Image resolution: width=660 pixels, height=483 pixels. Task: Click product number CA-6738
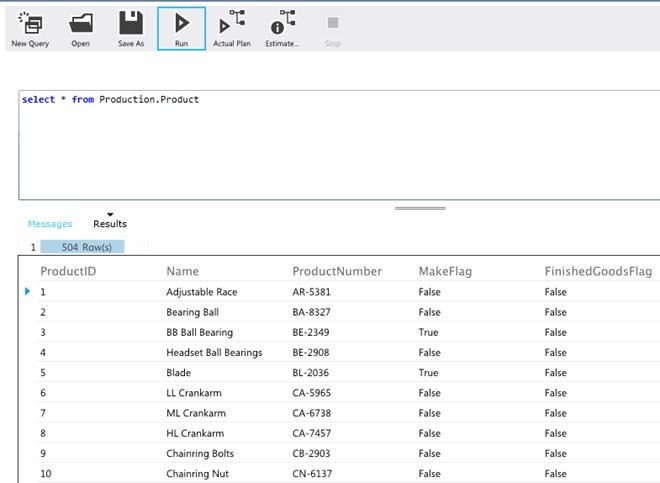[x=312, y=413]
